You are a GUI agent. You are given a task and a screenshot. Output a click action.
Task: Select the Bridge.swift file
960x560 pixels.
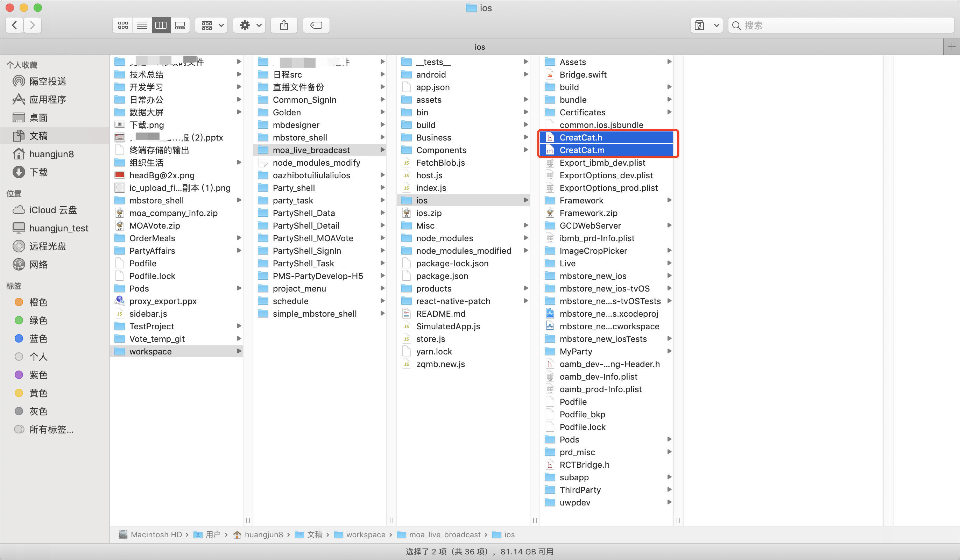click(x=583, y=74)
